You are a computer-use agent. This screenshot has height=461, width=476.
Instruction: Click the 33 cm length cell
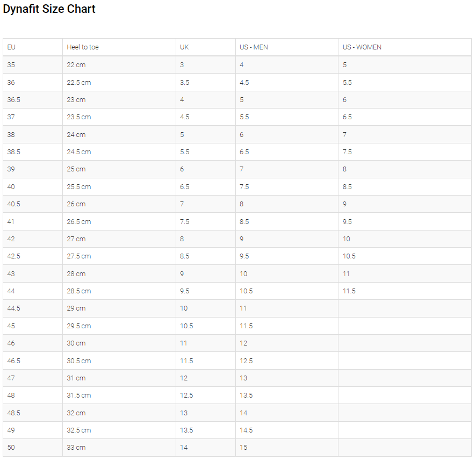tap(76, 448)
